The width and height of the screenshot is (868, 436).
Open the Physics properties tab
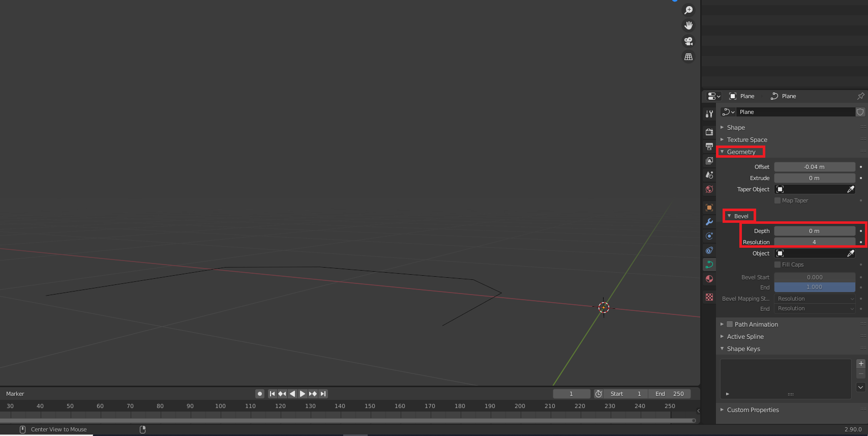709,236
